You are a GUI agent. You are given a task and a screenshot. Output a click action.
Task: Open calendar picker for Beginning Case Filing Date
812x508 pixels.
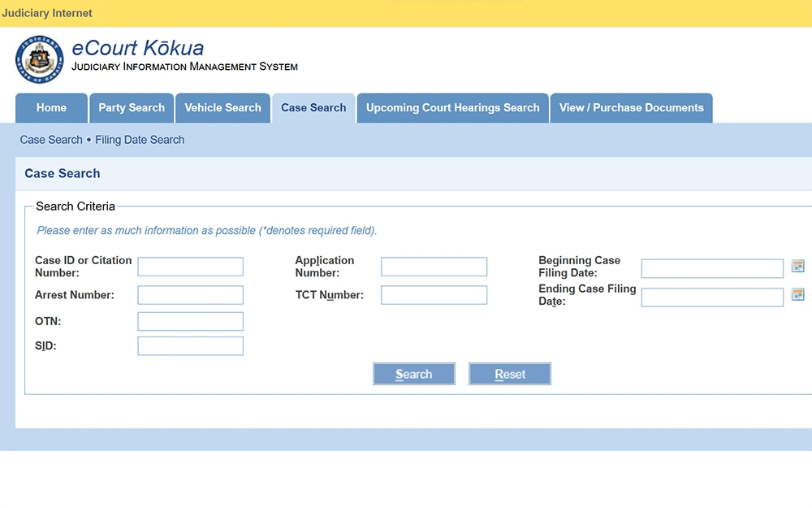[798, 266]
